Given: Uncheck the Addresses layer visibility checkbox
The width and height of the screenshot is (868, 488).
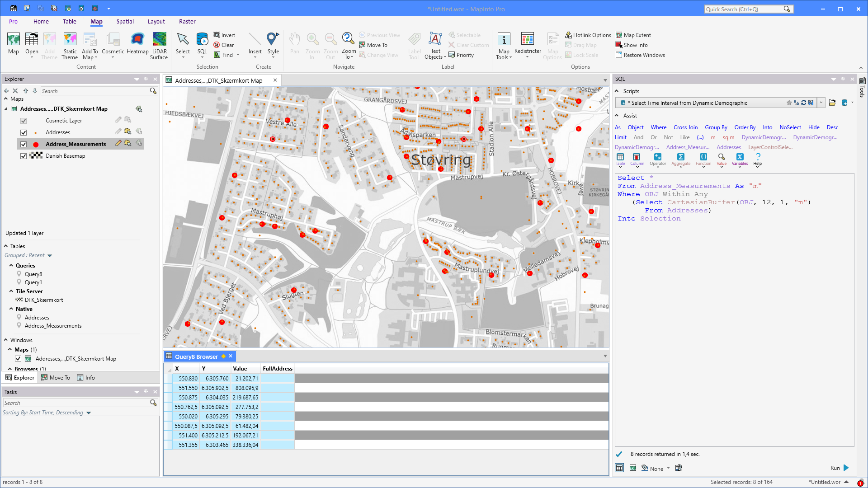Looking at the screenshot, I should point(24,132).
